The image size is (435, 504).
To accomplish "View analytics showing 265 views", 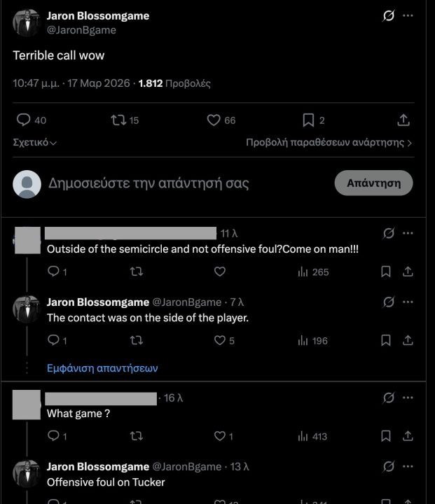I will [313, 272].
